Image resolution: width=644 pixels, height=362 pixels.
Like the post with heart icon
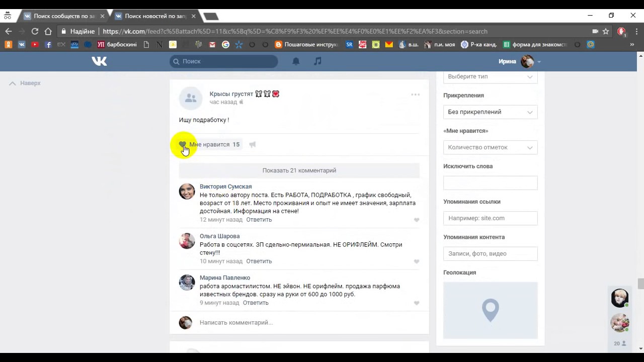tap(183, 145)
